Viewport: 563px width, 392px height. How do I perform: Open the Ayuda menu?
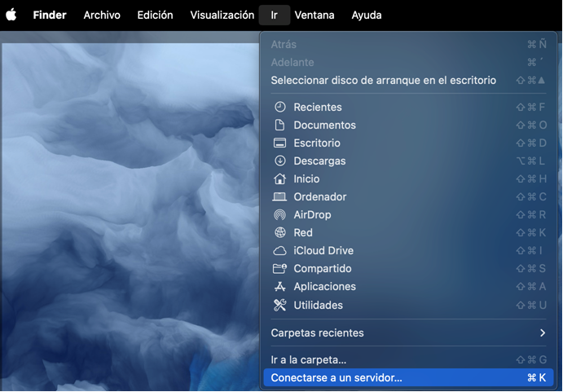367,15
